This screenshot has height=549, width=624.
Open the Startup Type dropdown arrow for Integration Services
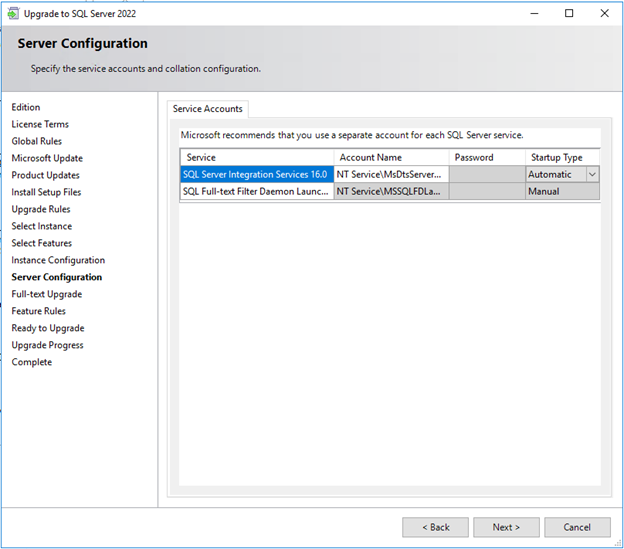tap(592, 174)
